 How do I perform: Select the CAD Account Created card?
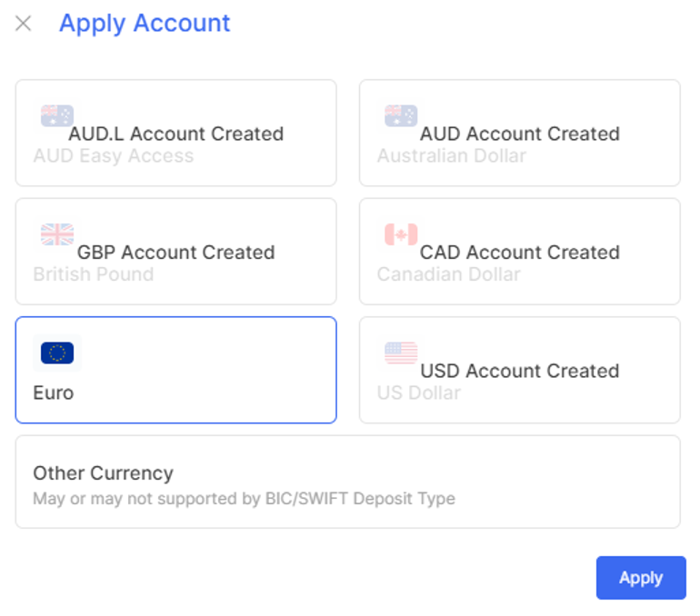pyautogui.click(x=520, y=252)
